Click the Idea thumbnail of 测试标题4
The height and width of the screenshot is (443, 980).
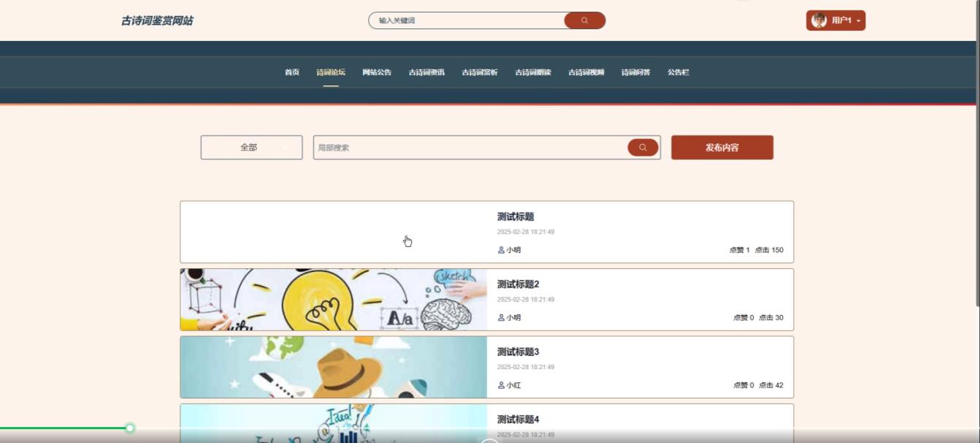coord(334,423)
